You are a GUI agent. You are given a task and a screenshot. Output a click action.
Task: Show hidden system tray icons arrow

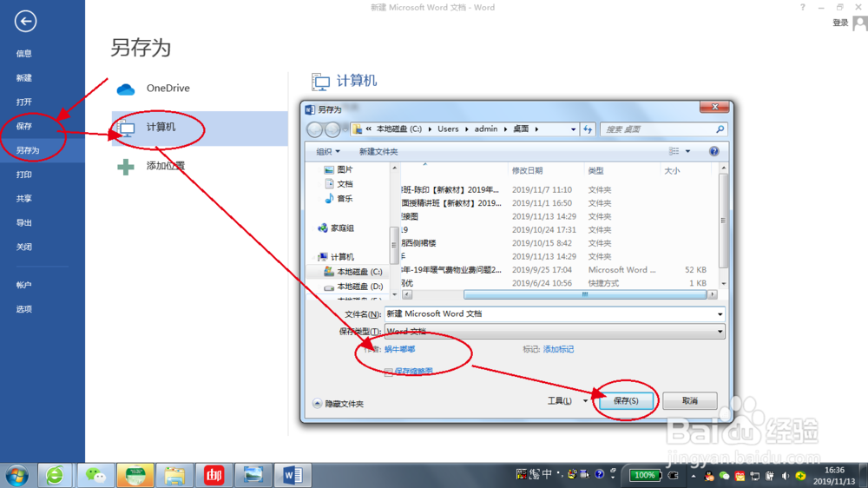tap(693, 476)
